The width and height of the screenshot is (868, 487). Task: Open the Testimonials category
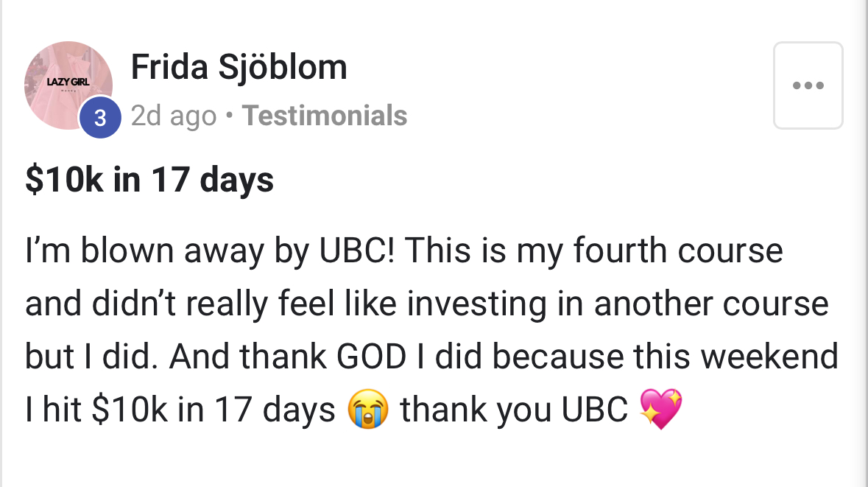(324, 116)
